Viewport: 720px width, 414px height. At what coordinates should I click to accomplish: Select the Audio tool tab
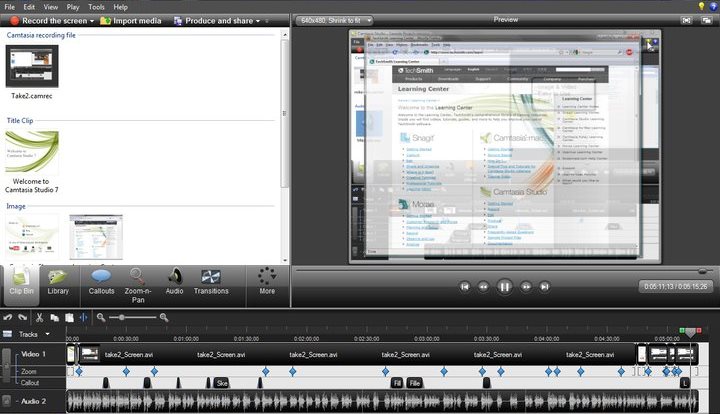[x=174, y=281]
